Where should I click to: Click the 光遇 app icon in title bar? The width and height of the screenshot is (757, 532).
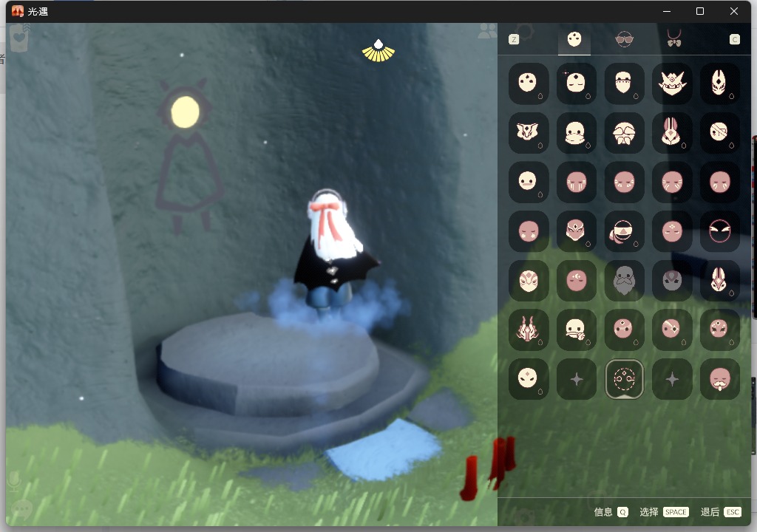pos(18,11)
